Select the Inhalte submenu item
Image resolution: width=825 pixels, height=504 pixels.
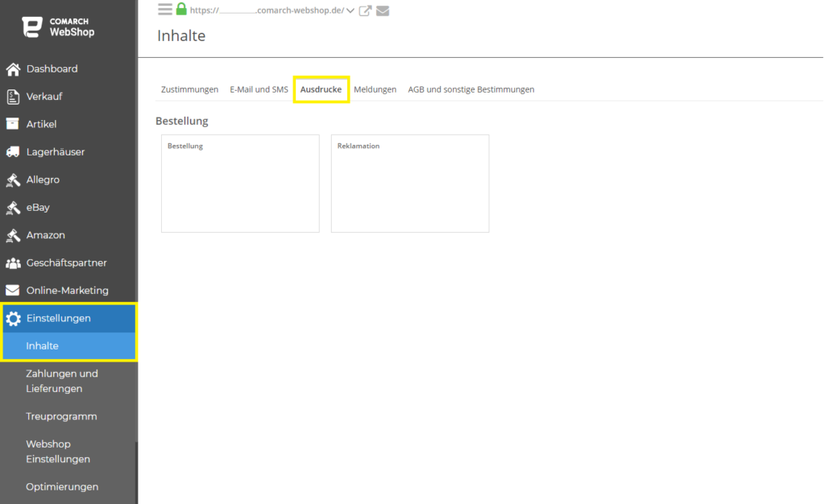click(69, 346)
